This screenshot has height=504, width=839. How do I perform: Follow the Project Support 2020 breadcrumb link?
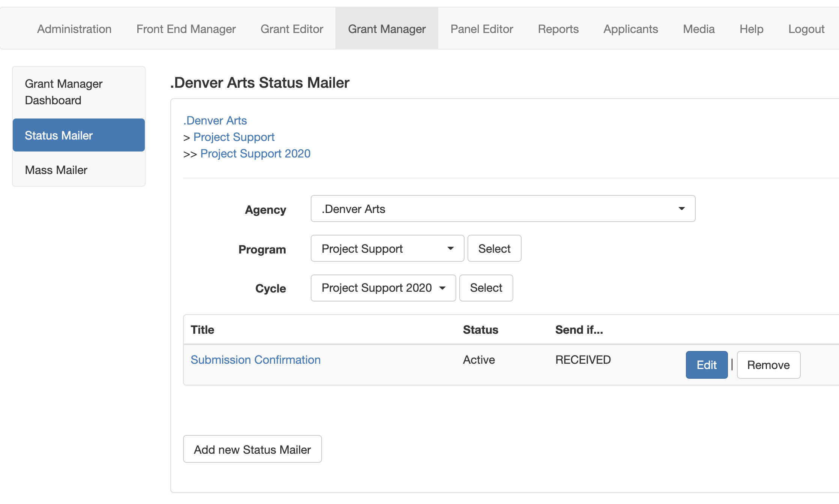255,153
